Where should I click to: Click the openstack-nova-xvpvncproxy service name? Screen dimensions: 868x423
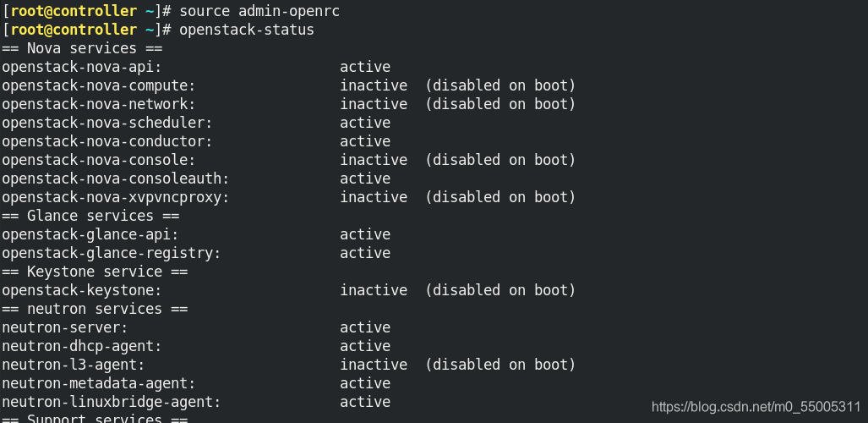(115, 198)
